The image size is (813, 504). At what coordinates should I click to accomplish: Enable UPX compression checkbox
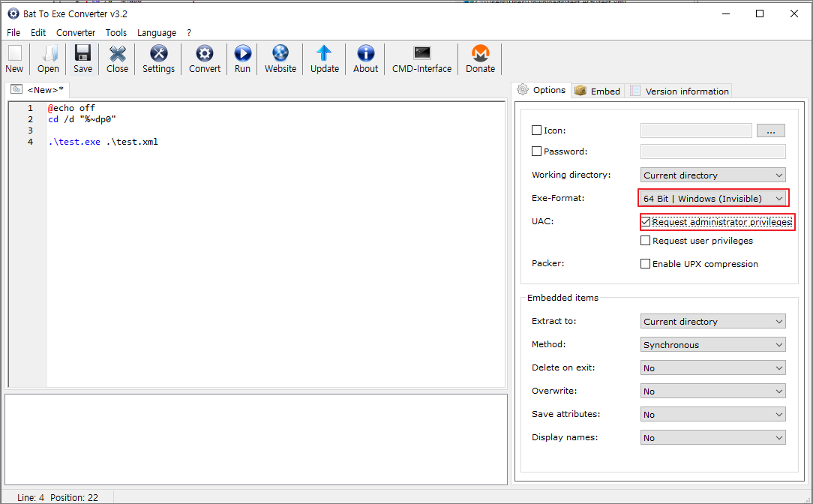pos(646,264)
